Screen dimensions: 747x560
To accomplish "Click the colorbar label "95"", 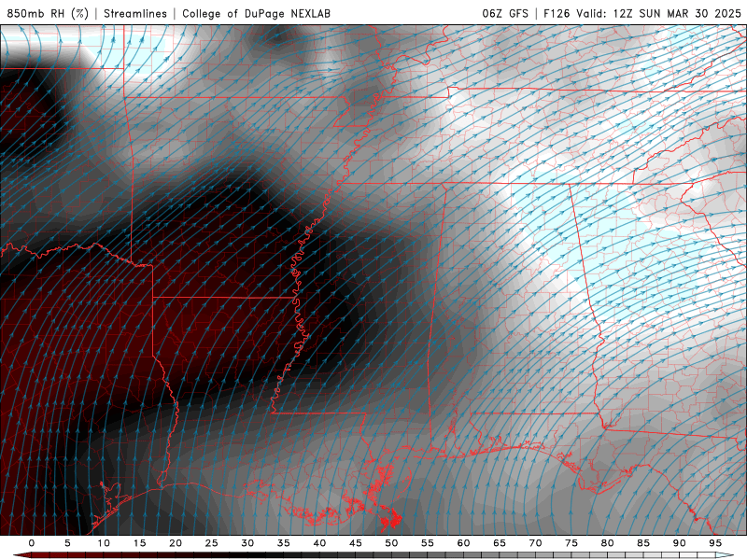I will pyautogui.click(x=715, y=543).
